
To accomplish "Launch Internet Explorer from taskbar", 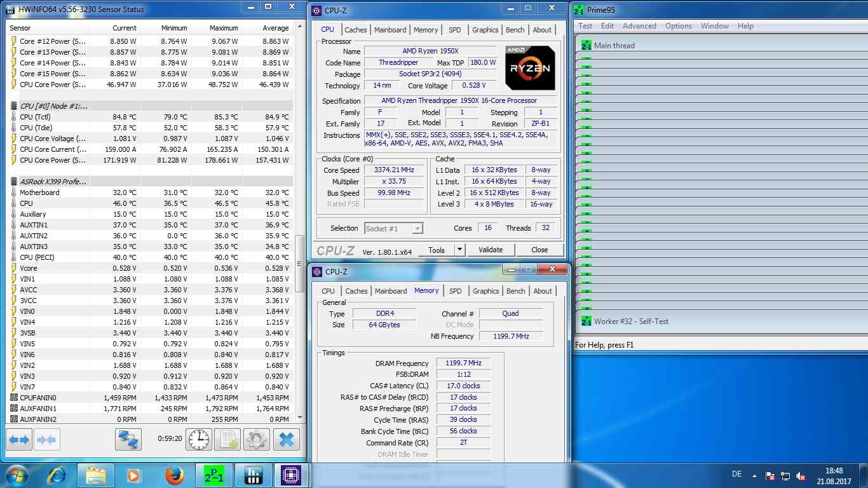I will [x=57, y=475].
